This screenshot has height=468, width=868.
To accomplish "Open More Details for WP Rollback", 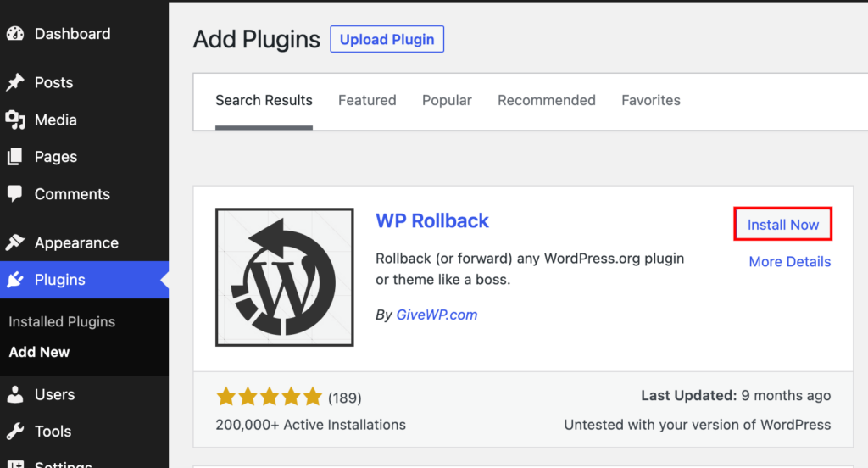I will pos(789,262).
